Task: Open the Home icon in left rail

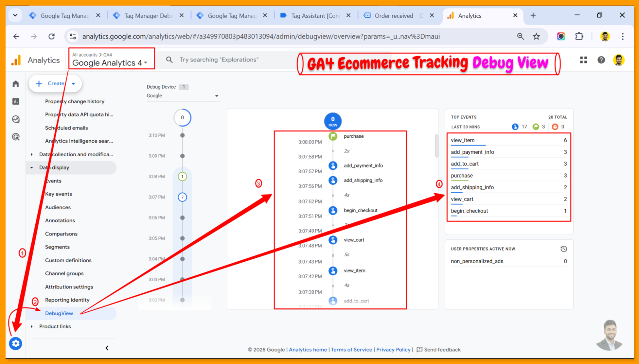Action: (x=16, y=84)
